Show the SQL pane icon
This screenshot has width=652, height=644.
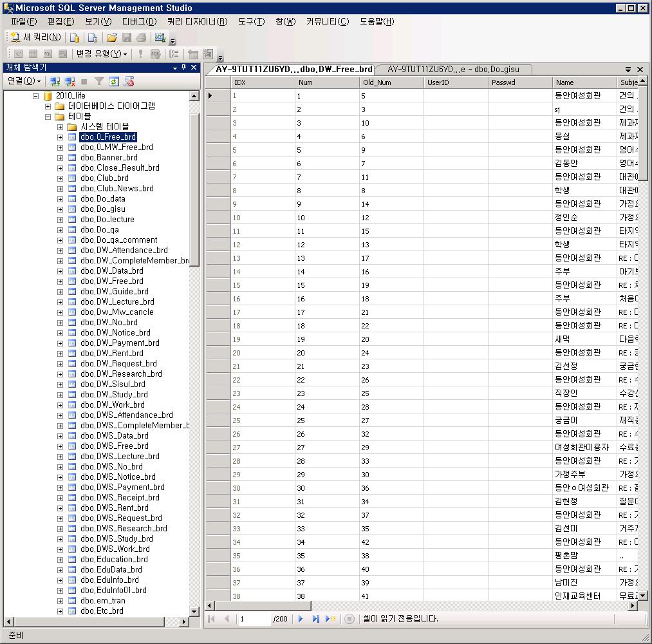[48, 53]
